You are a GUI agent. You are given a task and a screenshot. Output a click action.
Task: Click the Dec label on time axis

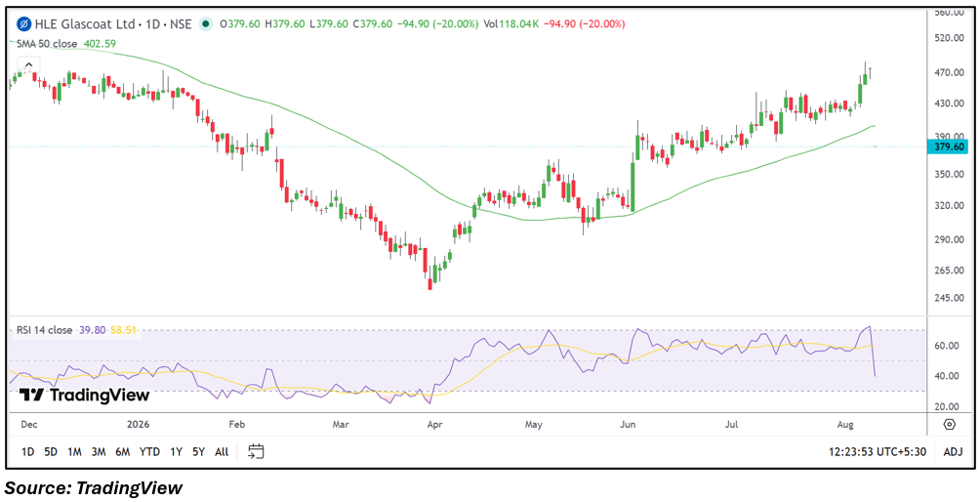(x=28, y=425)
